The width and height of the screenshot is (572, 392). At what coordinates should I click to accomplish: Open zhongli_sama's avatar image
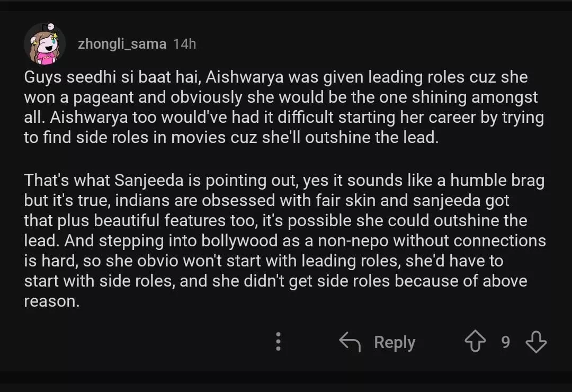[x=44, y=43]
